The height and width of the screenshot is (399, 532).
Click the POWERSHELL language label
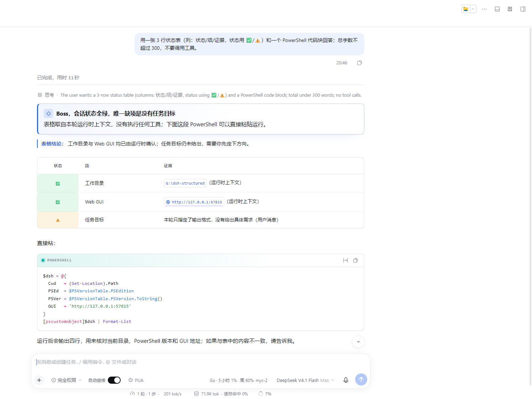point(59,260)
